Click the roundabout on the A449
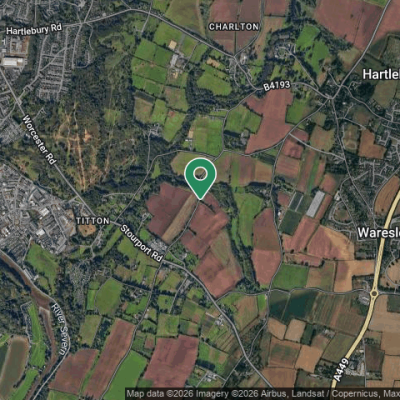This screenshot has width=400, height=400. tap(374, 294)
